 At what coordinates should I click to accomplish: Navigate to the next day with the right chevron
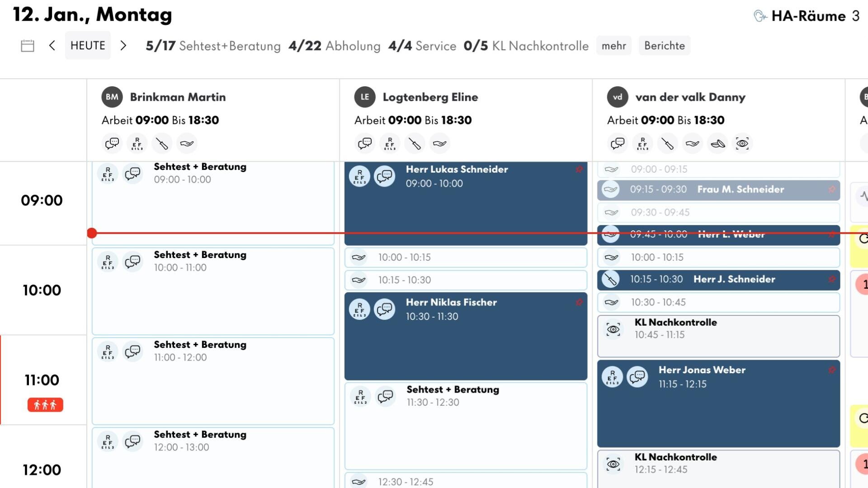(123, 45)
